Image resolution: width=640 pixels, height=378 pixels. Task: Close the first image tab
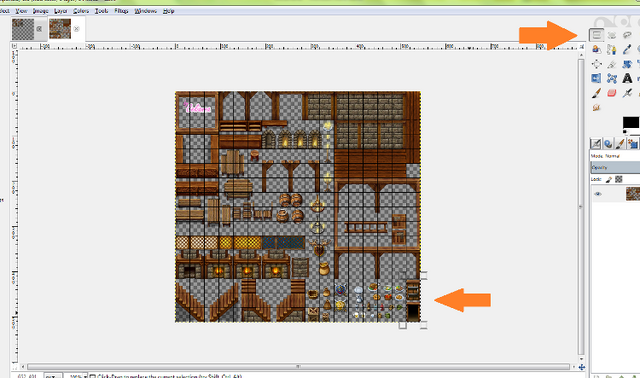coord(40,29)
